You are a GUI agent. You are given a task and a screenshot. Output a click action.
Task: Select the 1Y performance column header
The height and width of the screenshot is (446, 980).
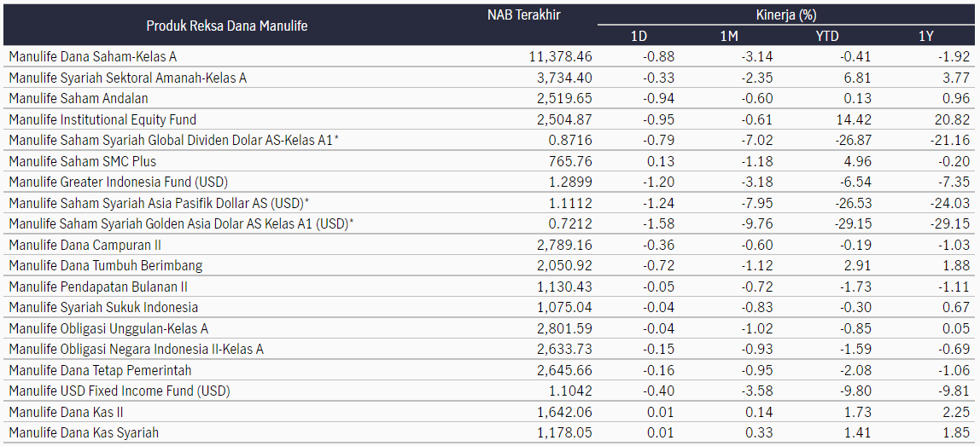click(x=925, y=36)
